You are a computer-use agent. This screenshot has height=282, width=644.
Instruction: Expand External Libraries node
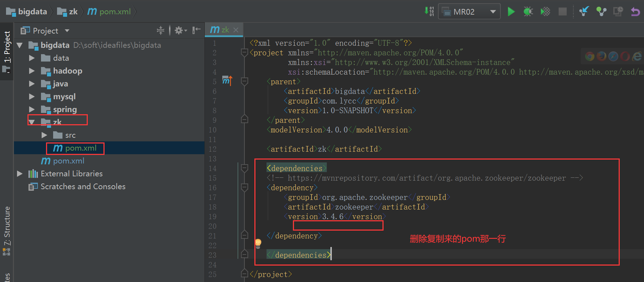pos(20,173)
